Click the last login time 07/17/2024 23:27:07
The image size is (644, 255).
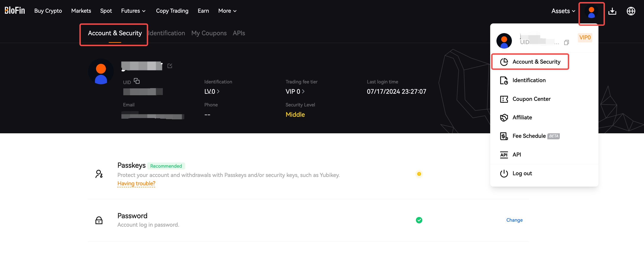(x=396, y=92)
